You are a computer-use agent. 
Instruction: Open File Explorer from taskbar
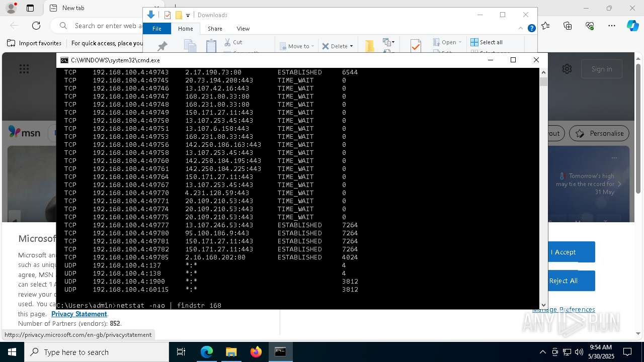point(231,352)
